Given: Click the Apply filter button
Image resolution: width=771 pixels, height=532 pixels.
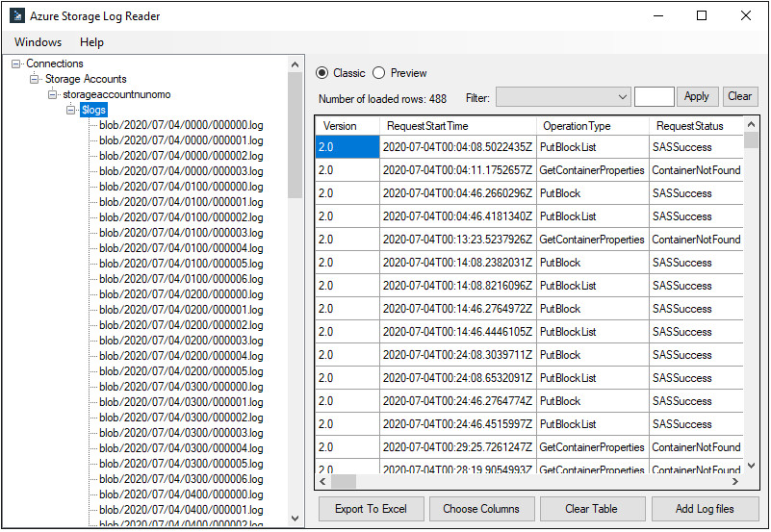Looking at the screenshot, I should point(697,96).
